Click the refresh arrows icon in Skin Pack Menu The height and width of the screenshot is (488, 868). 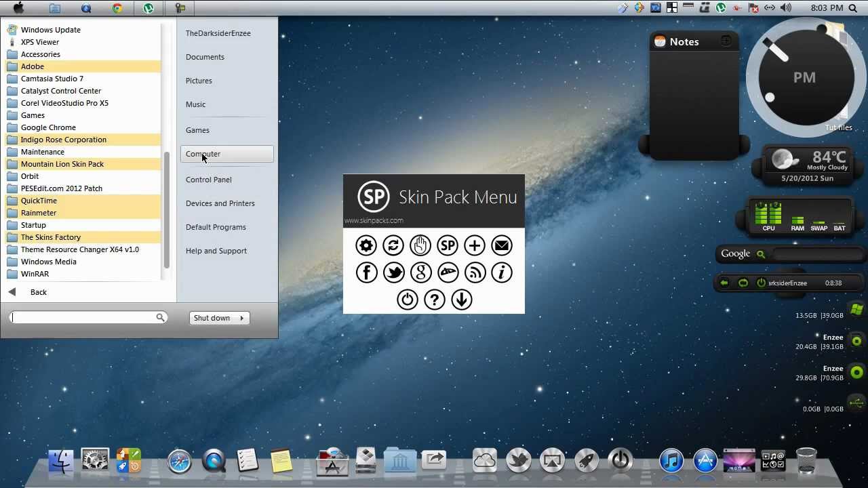coord(393,245)
